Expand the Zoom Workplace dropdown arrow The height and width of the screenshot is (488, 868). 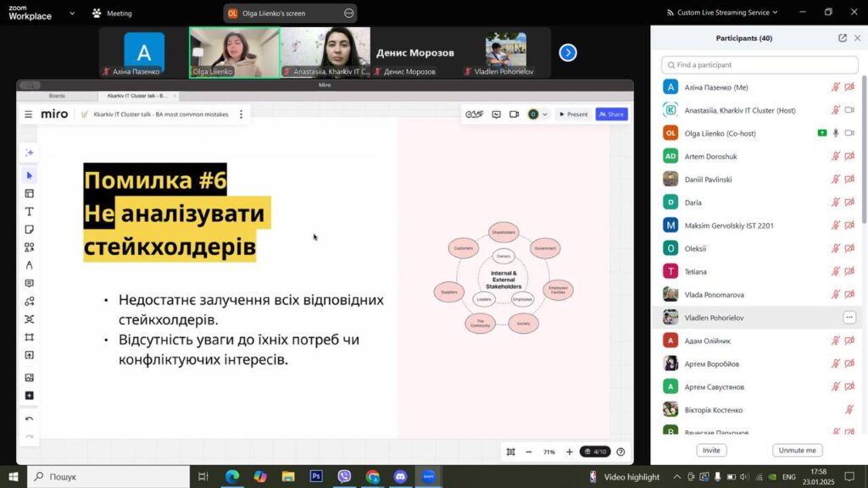tap(72, 13)
